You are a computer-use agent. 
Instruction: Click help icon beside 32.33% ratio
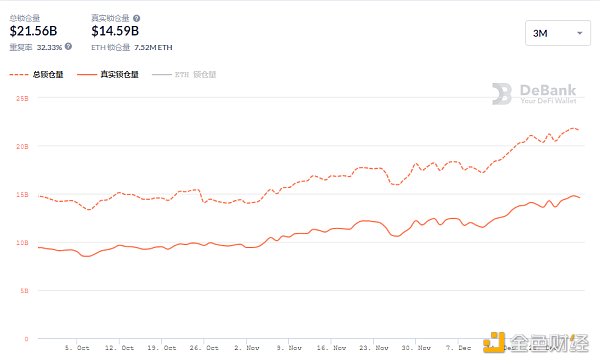click(x=68, y=47)
